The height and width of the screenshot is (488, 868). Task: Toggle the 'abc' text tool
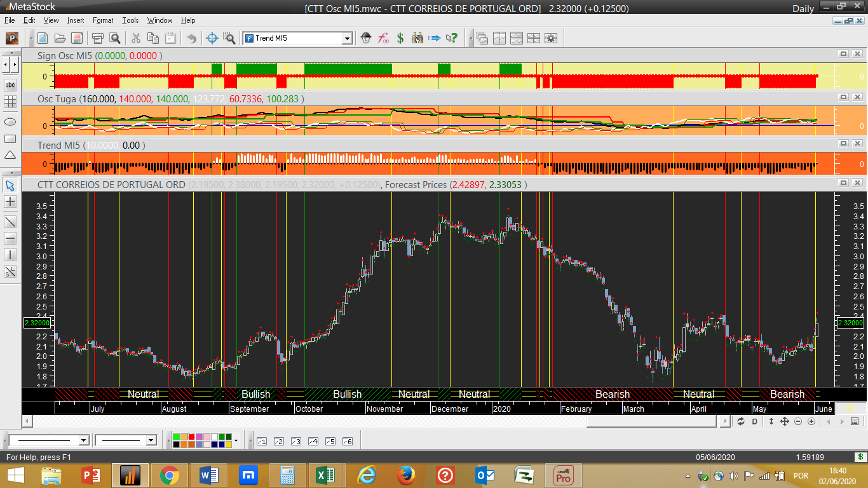pyautogui.click(x=10, y=85)
